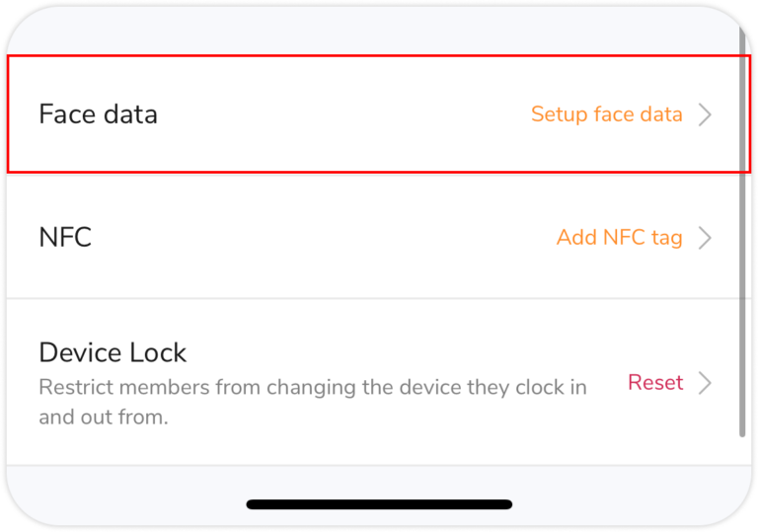This screenshot has width=758, height=532.
Task: Tap the word tag in the NFC link
Action: coord(666,238)
